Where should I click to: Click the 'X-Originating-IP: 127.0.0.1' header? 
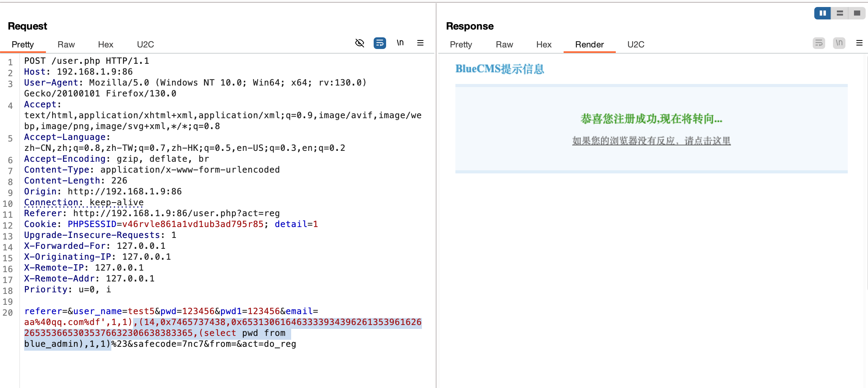point(97,257)
